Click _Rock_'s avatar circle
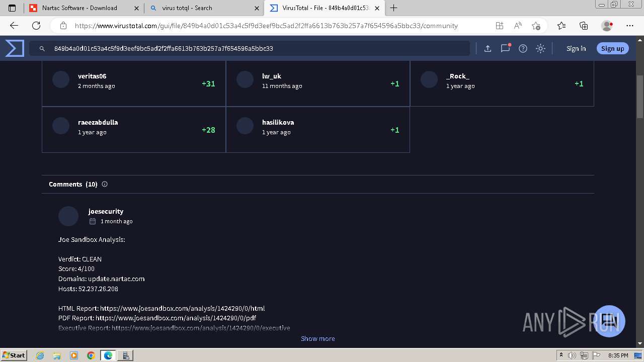The width and height of the screenshot is (644, 362). 429,79
